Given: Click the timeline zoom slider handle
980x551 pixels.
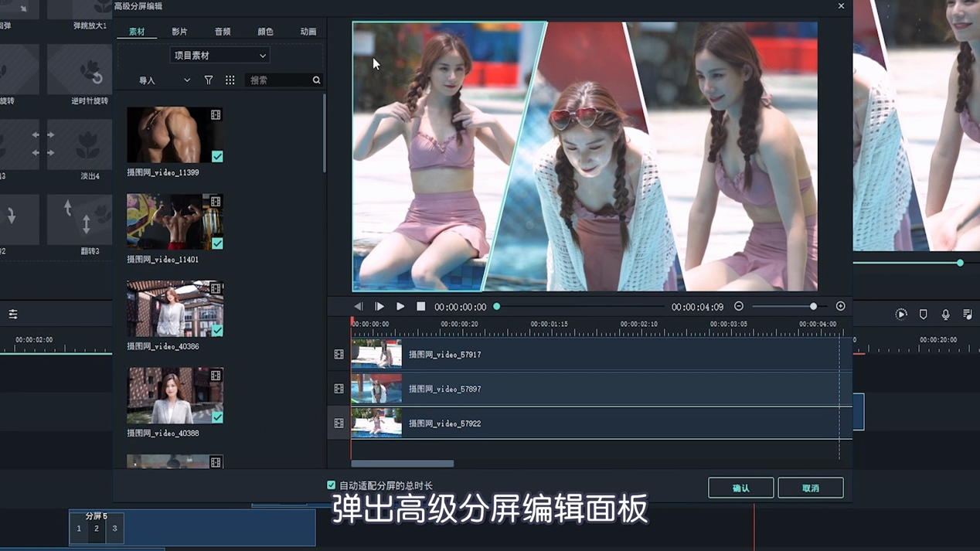Looking at the screenshot, I should pyautogui.click(x=813, y=307).
